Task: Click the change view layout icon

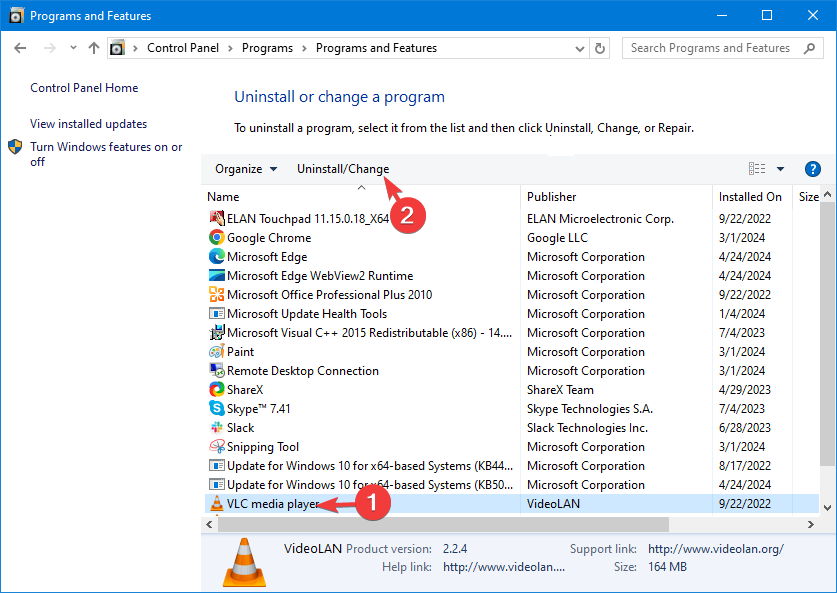Action: click(757, 169)
